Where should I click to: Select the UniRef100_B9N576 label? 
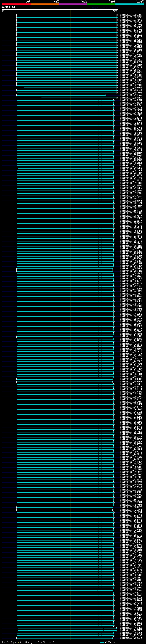pos(131,58)
